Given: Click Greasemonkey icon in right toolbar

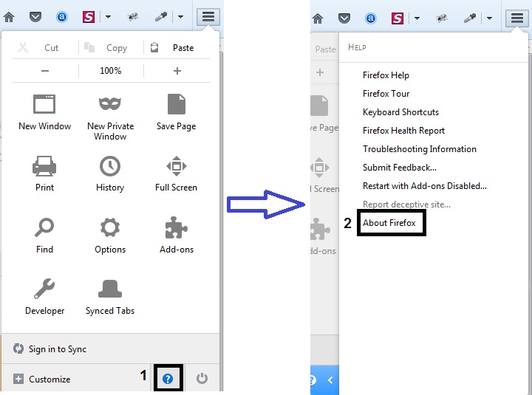Looking at the screenshot, I should click(441, 18).
